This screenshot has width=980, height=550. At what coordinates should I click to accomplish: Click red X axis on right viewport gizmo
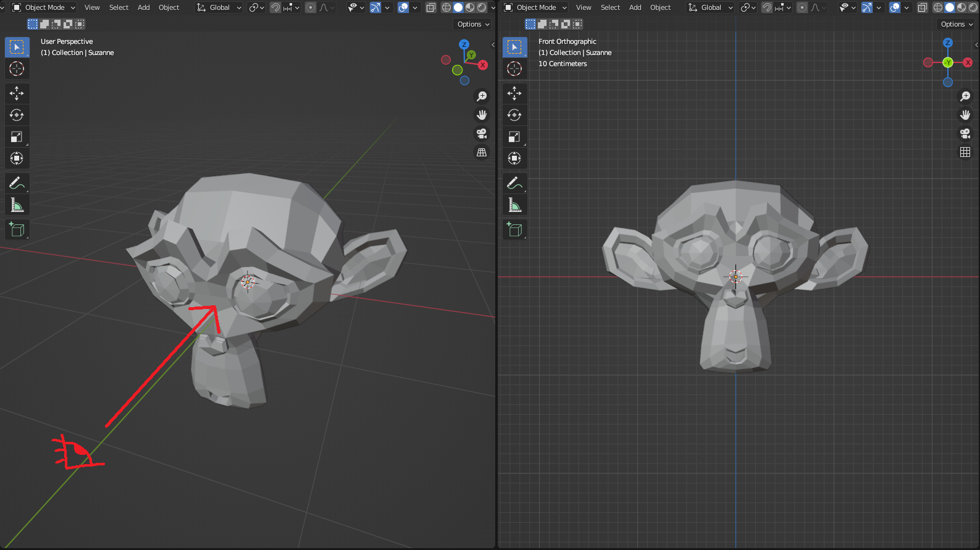pyautogui.click(x=968, y=62)
